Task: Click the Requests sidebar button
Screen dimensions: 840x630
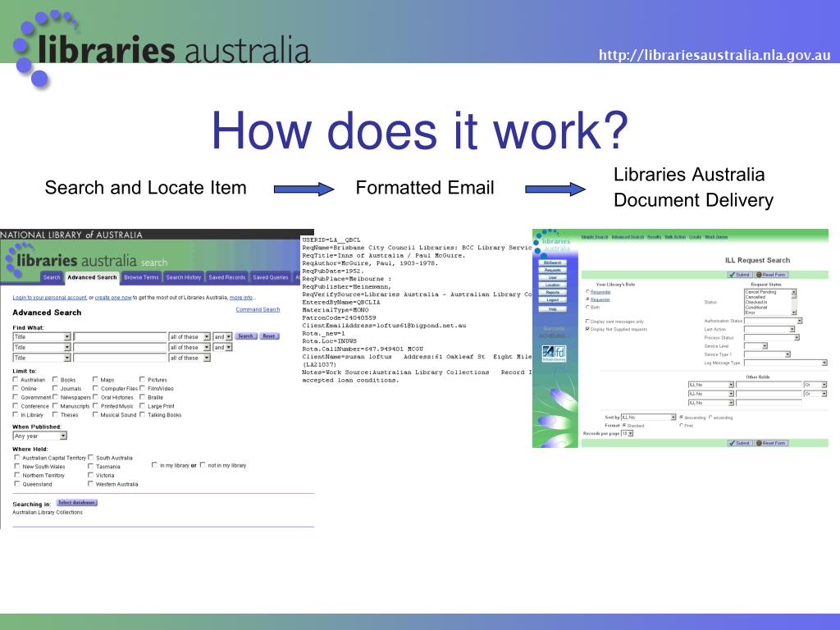Action: [x=552, y=270]
